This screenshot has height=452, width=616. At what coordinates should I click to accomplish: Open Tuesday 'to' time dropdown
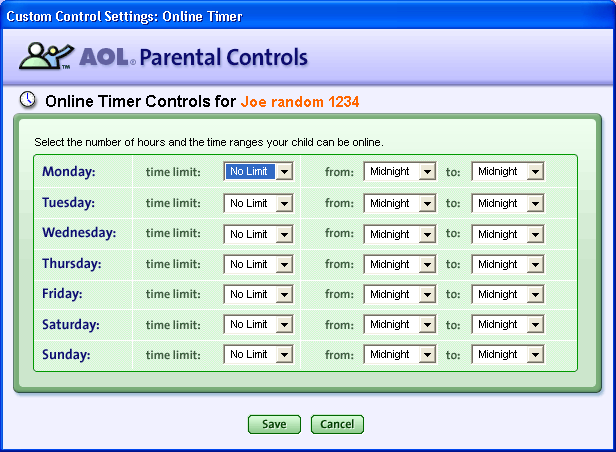coord(508,203)
